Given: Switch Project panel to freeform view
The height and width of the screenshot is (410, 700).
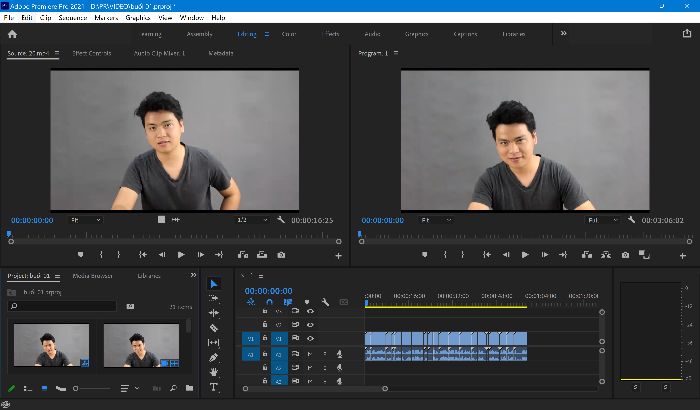Looking at the screenshot, I should [61, 389].
